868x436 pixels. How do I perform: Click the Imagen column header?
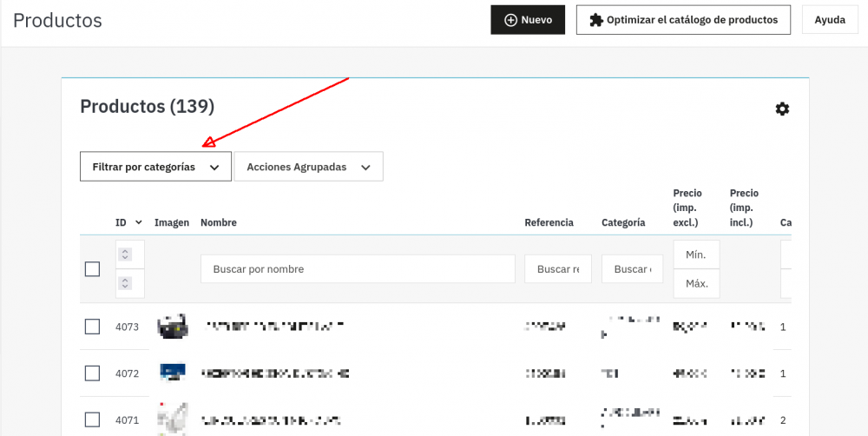click(172, 222)
